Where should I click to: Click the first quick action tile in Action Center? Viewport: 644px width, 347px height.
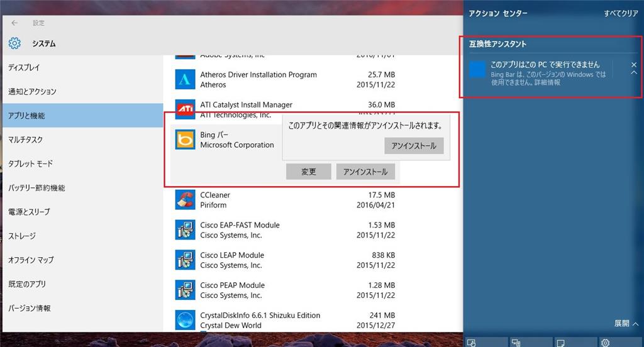click(486, 343)
